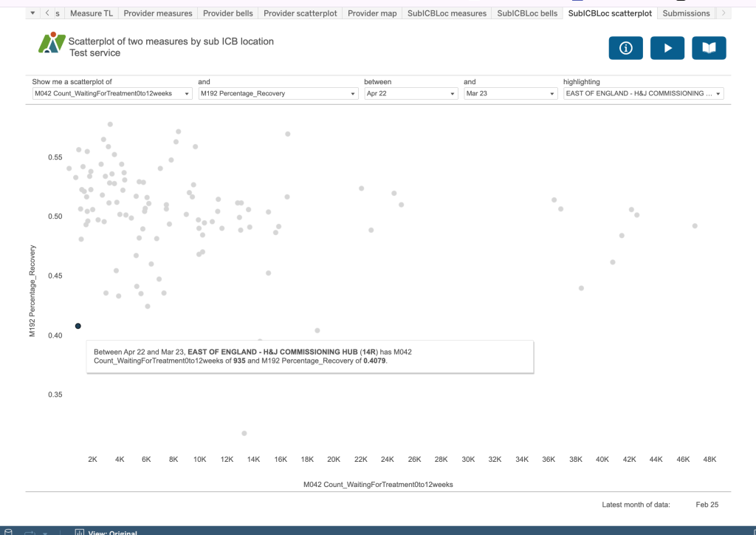
Task: Open the book guide icon button
Action: coord(709,48)
